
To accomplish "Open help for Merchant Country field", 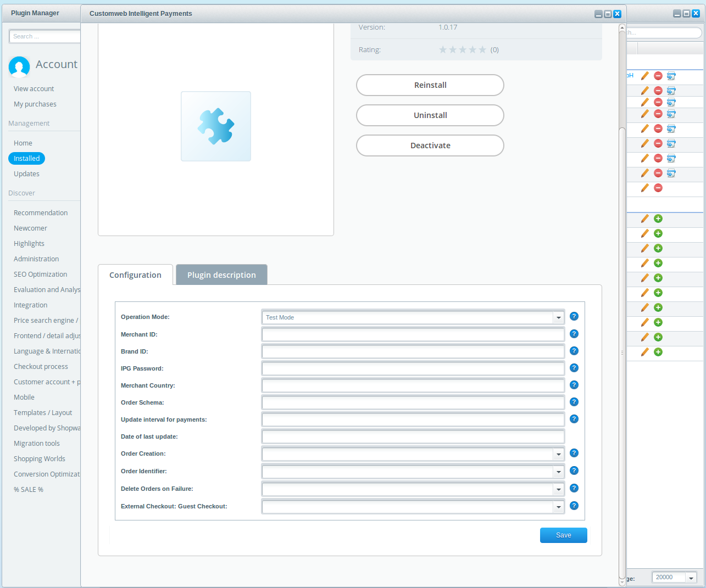I will 574,385.
